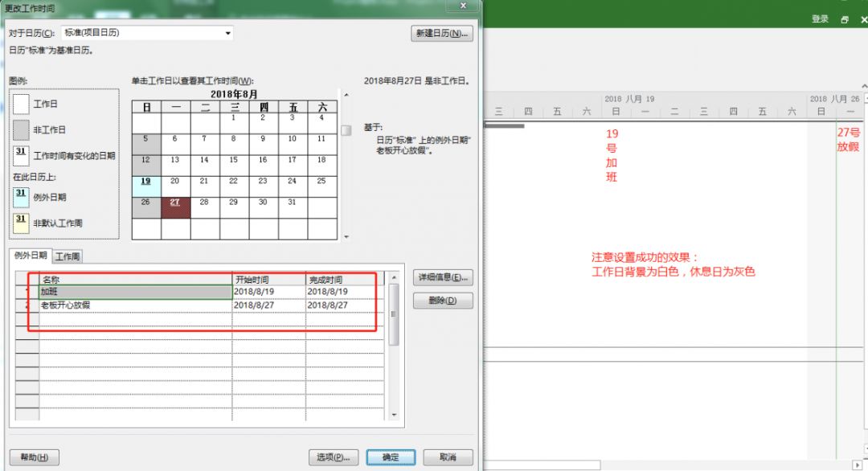868x471 pixels.
Task: Confirm with the 确定 button
Action: tap(391, 457)
